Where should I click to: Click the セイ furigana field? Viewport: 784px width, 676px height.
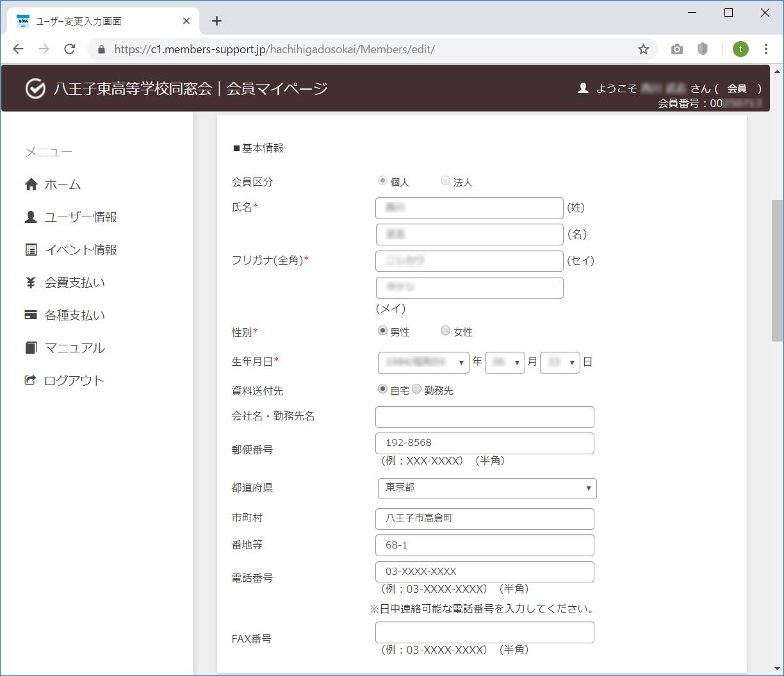tap(470, 261)
